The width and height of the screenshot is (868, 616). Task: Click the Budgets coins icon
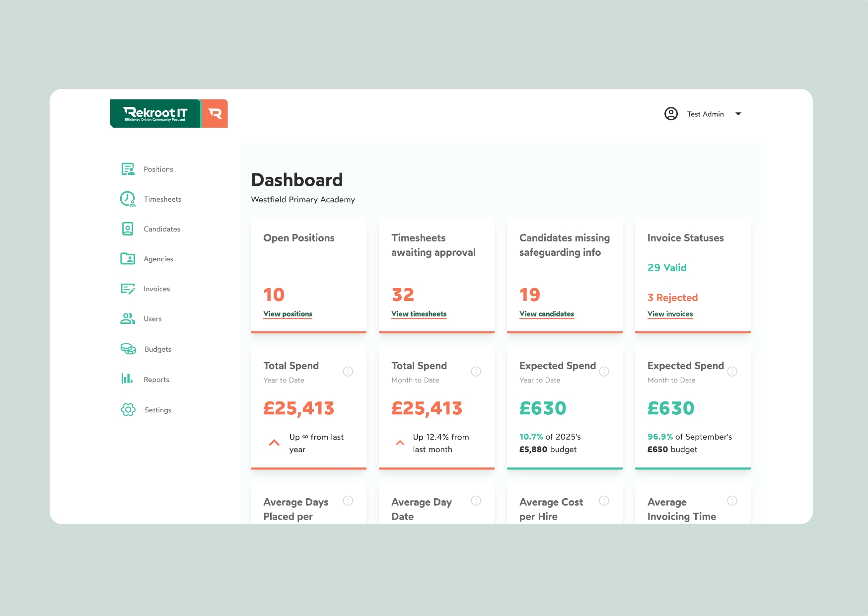click(x=128, y=349)
